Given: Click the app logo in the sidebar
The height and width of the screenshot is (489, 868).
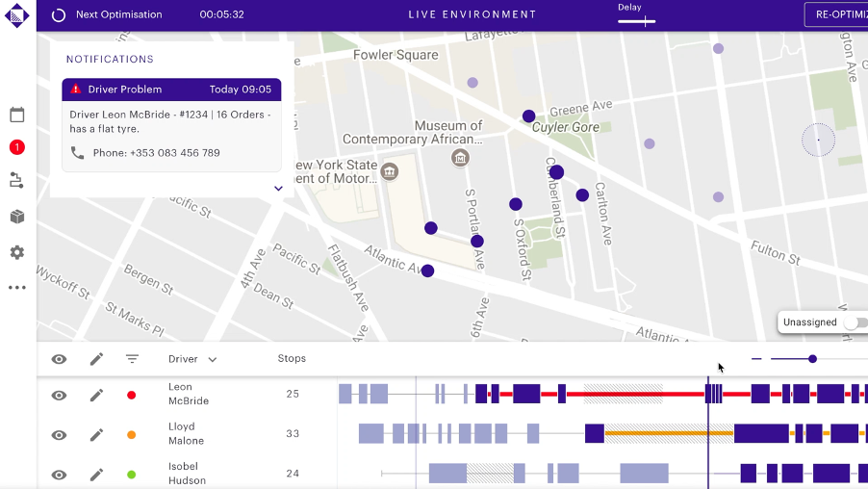Looking at the screenshot, I should (16, 15).
